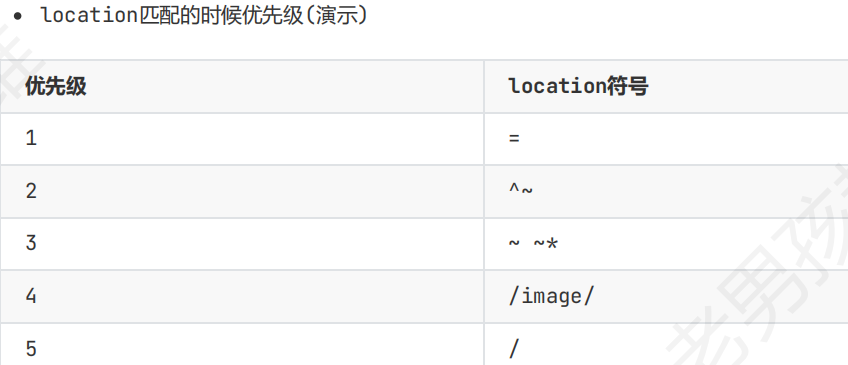Image resolution: width=848 pixels, height=365 pixels.
Task: Click the word "location" in the heading
Action: point(89,16)
